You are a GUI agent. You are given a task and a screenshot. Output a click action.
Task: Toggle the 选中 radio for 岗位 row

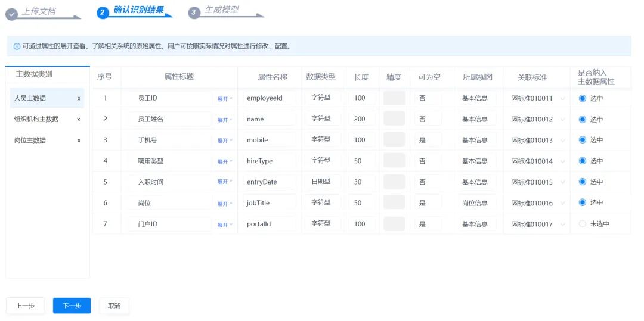[582, 202]
